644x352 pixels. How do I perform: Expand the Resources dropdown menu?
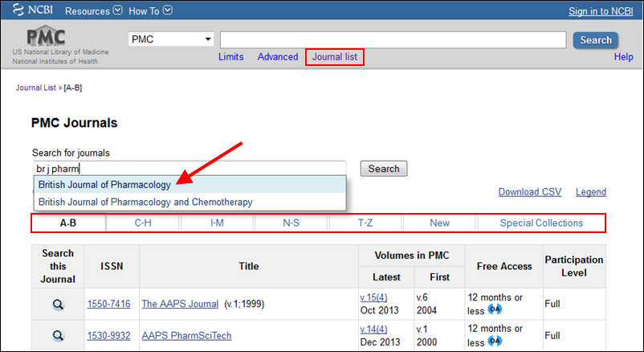(x=94, y=10)
